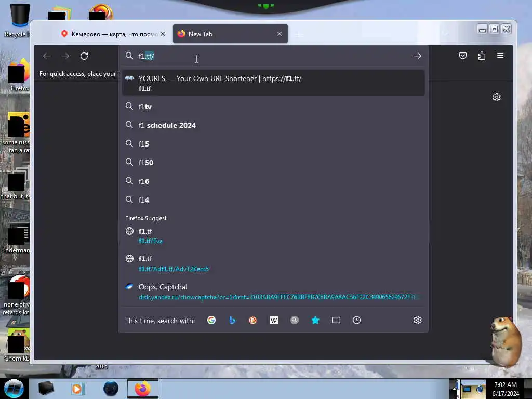The height and width of the screenshot is (399, 532).
Task: Open the Firefox hamburger menu
Action: 500,56
